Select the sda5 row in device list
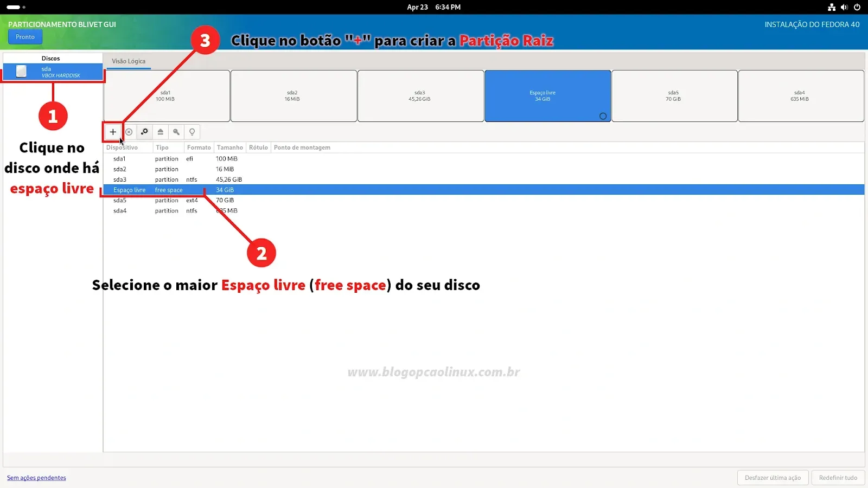Screen dimensions: 868x488 [x=483, y=200]
